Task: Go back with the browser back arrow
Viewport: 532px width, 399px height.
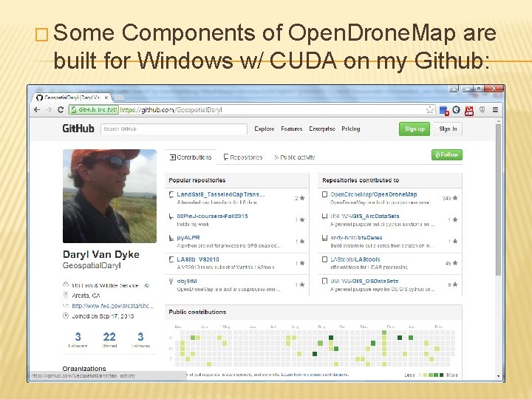Action: pos(37,109)
